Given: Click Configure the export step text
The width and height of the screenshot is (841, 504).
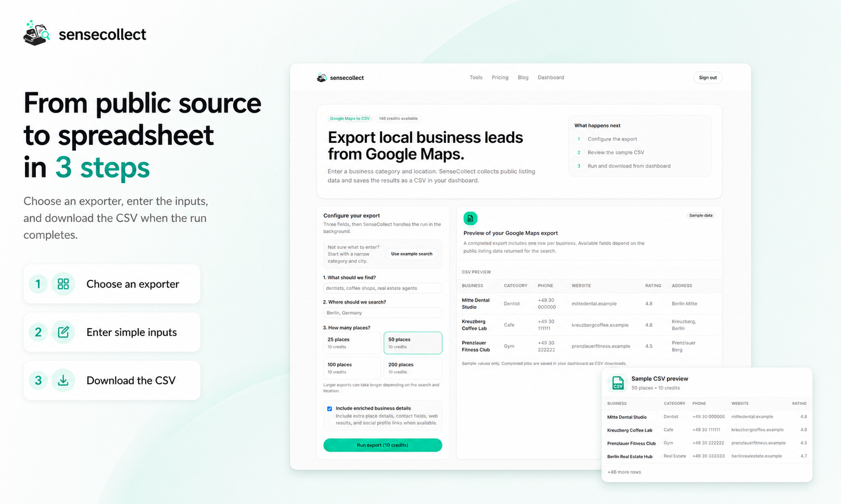Looking at the screenshot, I should [612, 139].
